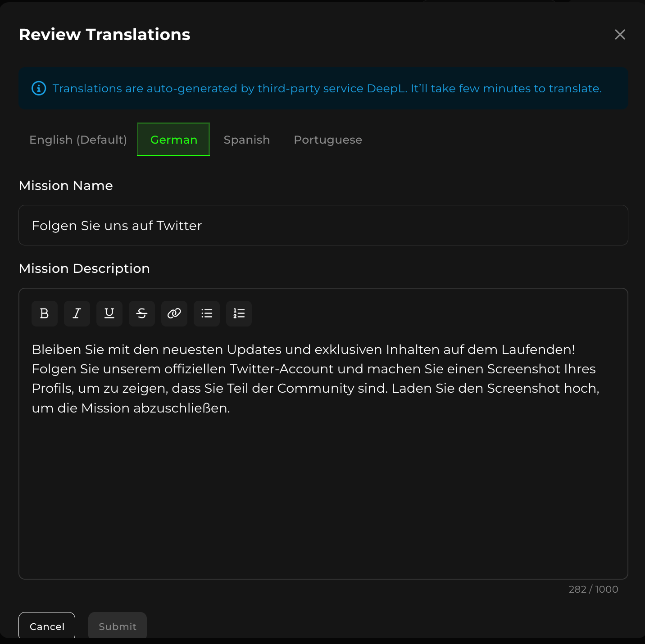Start a numbered list in description
This screenshot has height=644, width=645.
tap(239, 313)
